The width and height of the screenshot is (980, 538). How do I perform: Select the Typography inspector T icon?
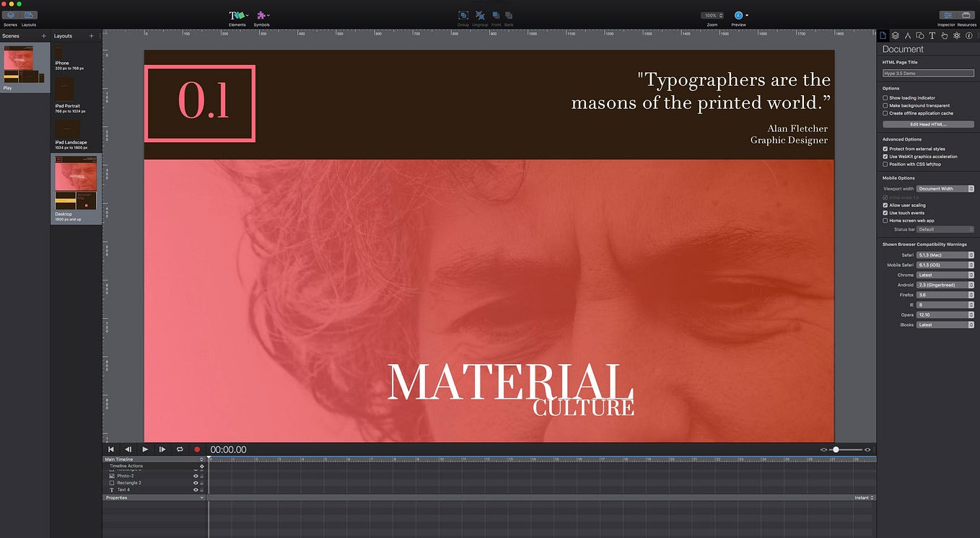click(x=932, y=35)
